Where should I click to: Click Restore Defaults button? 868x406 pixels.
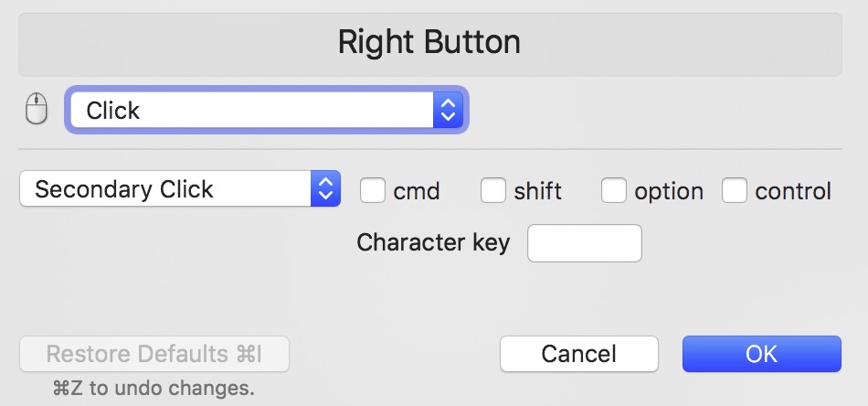154,354
